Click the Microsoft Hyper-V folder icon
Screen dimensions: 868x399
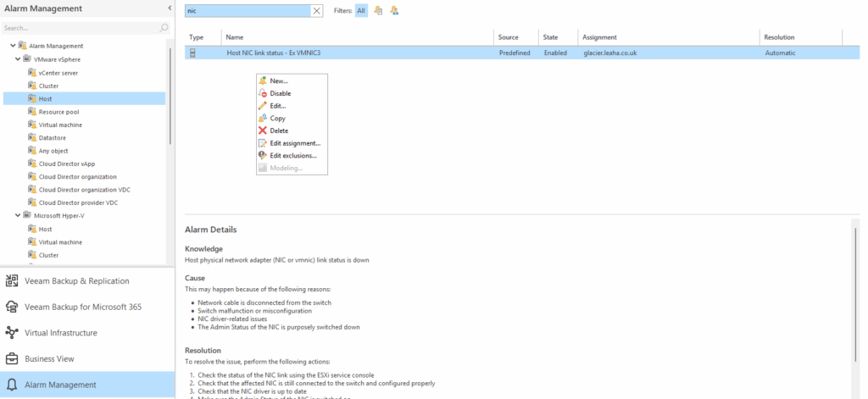click(26, 215)
